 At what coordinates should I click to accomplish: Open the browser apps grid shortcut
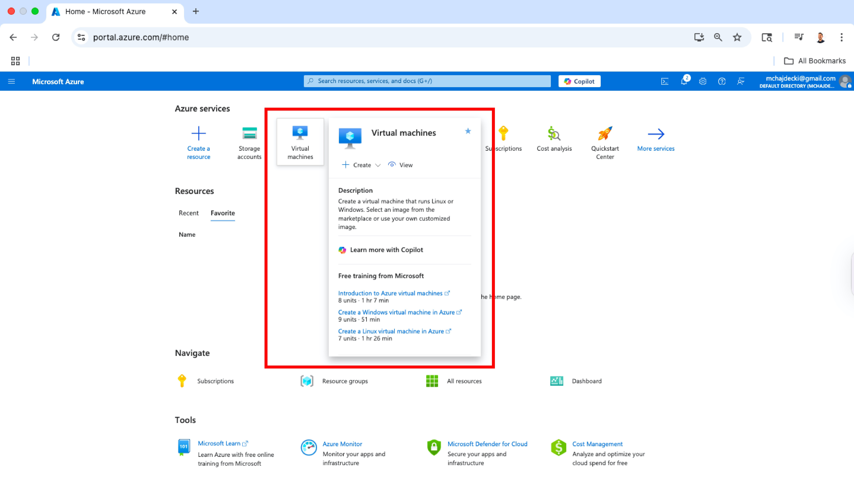[x=15, y=61]
